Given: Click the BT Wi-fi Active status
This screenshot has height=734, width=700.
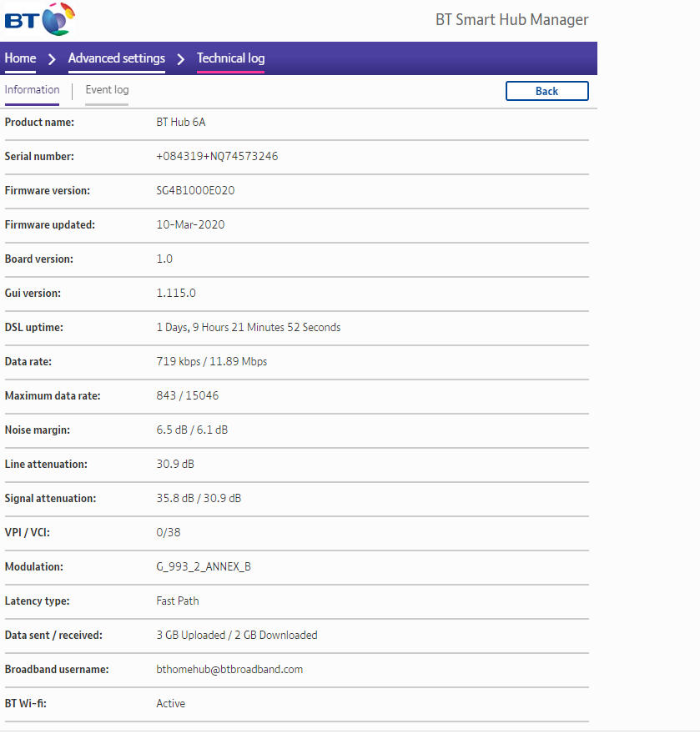Looking at the screenshot, I should coord(170,703).
